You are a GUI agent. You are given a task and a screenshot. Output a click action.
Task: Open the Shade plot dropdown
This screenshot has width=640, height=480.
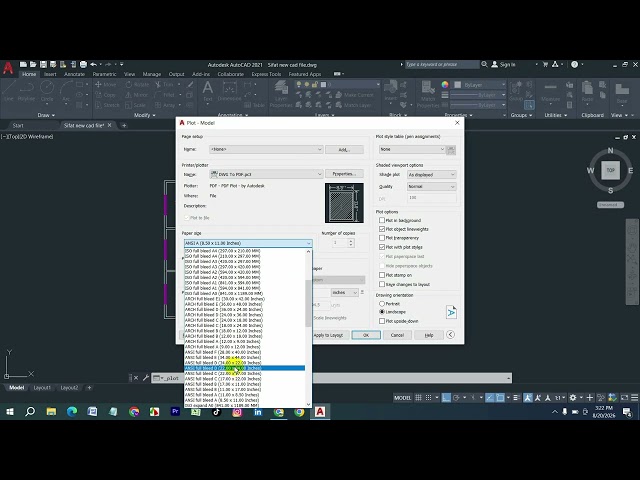431,175
